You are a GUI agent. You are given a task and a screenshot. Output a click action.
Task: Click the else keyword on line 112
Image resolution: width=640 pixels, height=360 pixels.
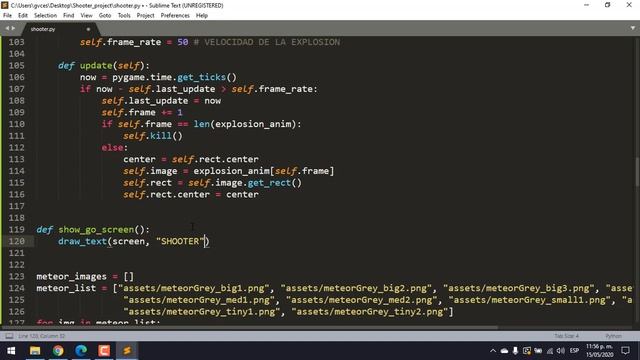[112, 147]
